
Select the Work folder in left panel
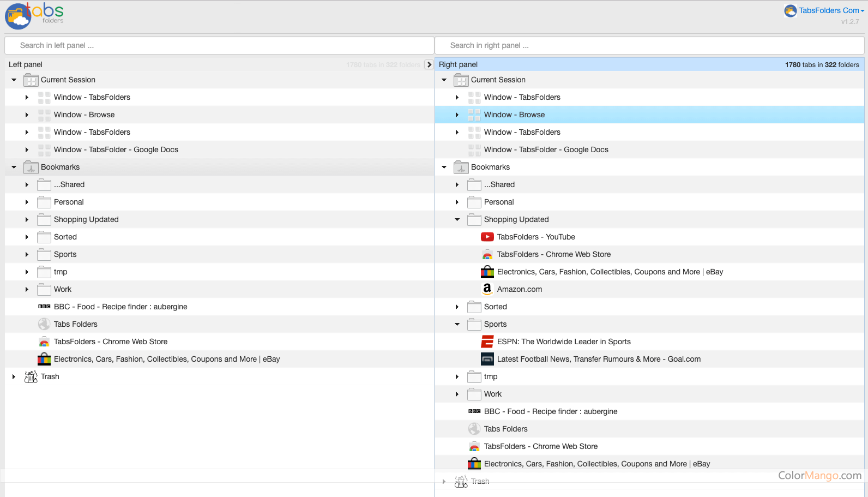(x=63, y=289)
